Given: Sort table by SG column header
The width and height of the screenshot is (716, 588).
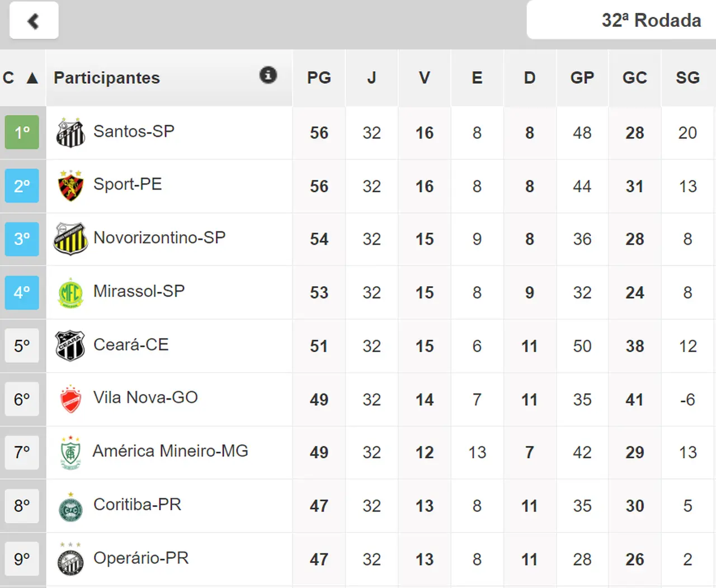Looking at the screenshot, I should tap(687, 78).
